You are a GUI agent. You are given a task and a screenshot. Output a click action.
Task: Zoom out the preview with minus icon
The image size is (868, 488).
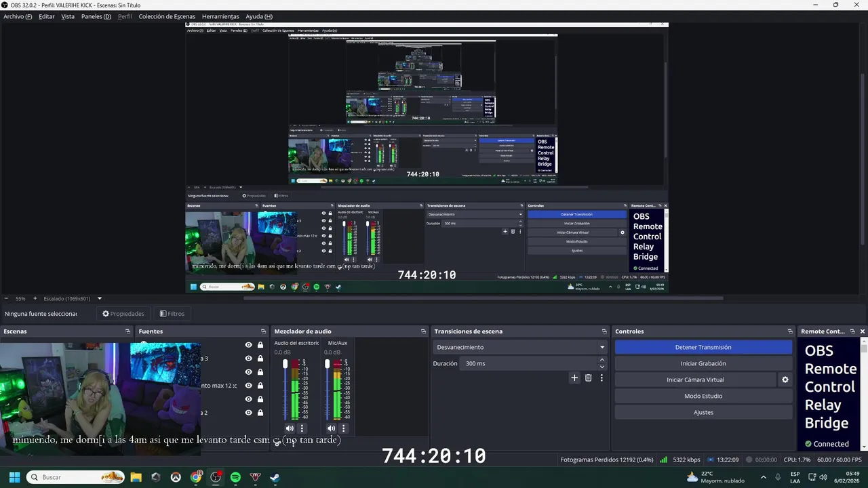pos(6,298)
